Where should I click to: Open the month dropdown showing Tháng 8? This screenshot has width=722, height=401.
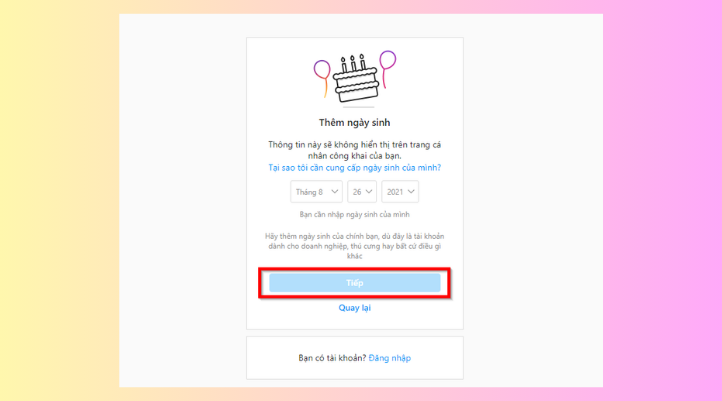click(316, 191)
